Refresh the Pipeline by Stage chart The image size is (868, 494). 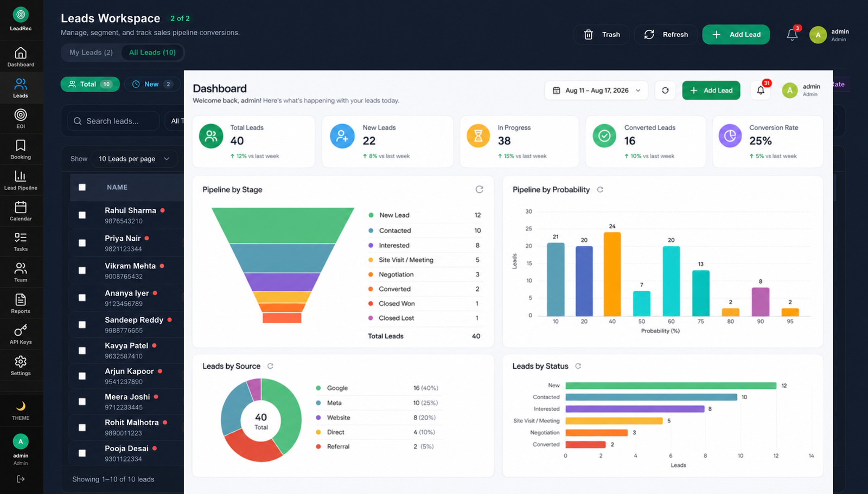pyautogui.click(x=480, y=189)
